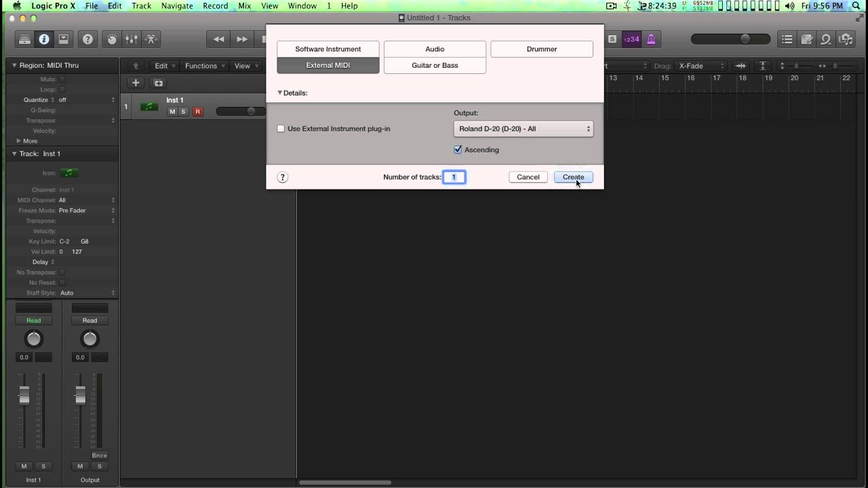
Task: Mute the Output channel strip
Action: point(80,466)
